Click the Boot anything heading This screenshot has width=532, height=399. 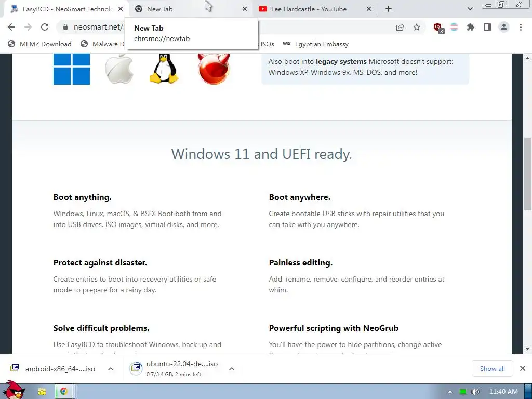tap(83, 197)
